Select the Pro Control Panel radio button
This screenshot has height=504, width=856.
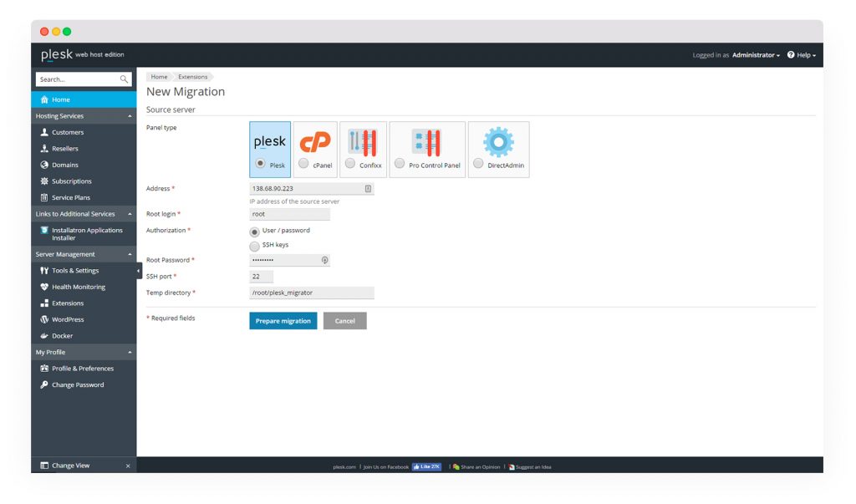coord(400,163)
